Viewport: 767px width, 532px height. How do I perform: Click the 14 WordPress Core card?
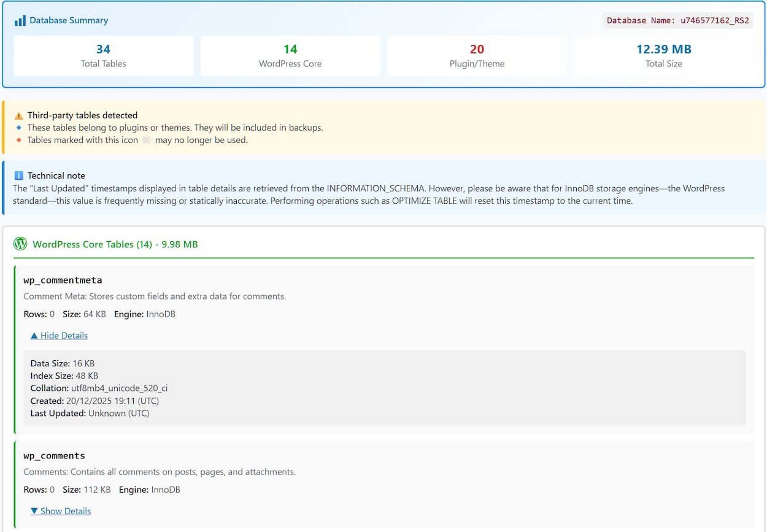click(290, 56)
